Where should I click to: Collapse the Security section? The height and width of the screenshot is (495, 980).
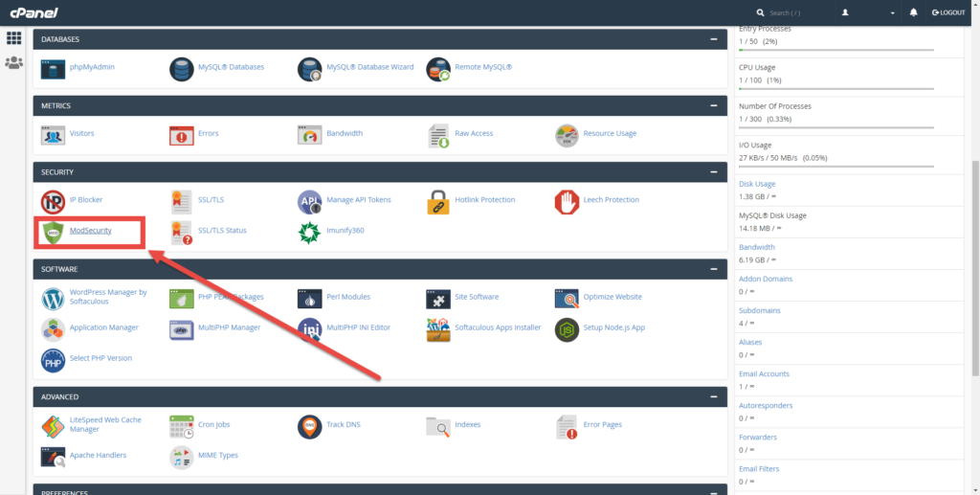pos(714,172)
